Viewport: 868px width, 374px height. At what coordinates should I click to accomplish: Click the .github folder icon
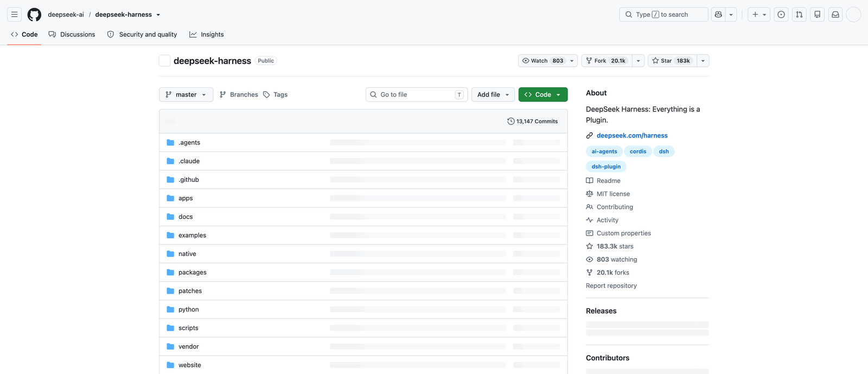click(x=170, y=180)
